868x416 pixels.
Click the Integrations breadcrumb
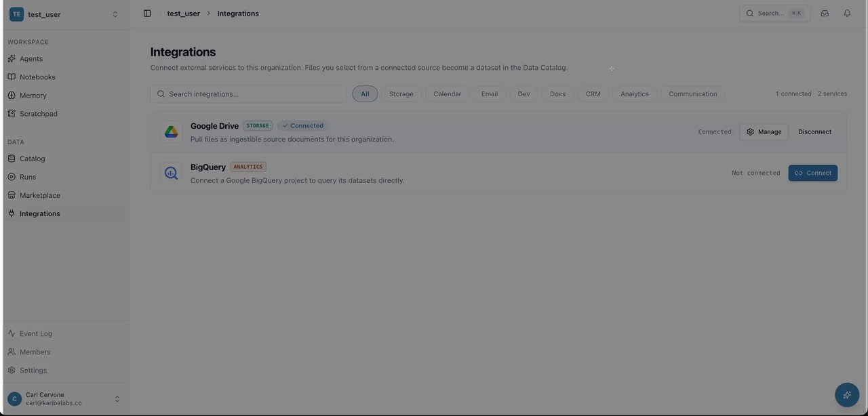pyautogui.click(x=238, y=14)
